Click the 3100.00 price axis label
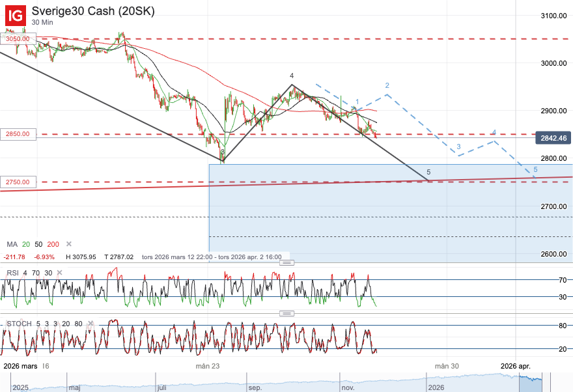Image resolution: width=573 pixels, height=392 pixels. tap(553, 16)
